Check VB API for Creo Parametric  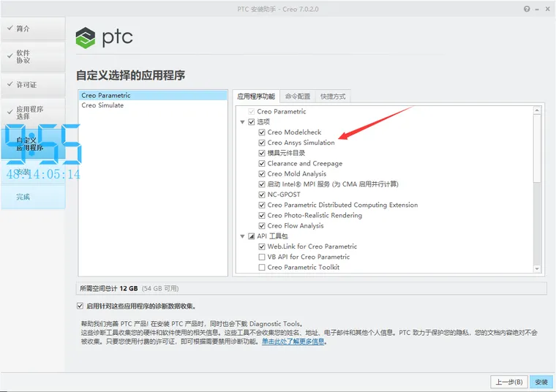tap(262, 257)
